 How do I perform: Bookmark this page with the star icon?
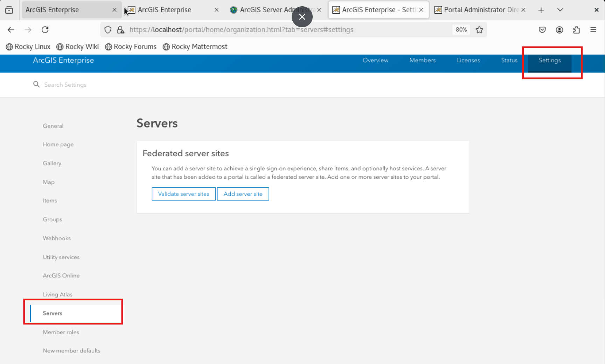pyautogui.click(x=479, y=30)
